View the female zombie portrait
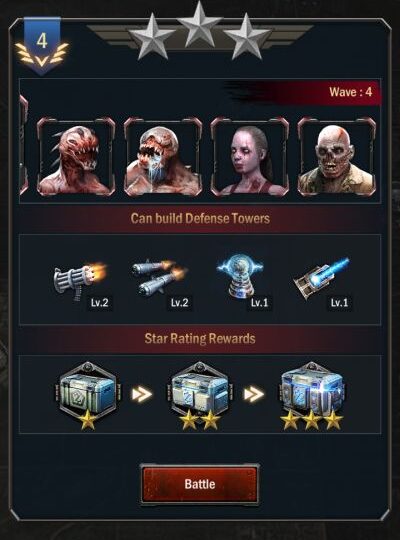Image resolution: width=400 pixels, height=540 pixels. point(250,156)
